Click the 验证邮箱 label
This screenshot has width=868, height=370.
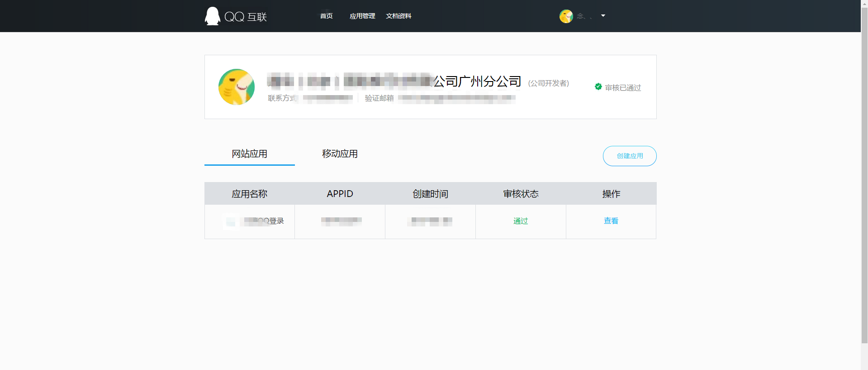pos(379,98)
